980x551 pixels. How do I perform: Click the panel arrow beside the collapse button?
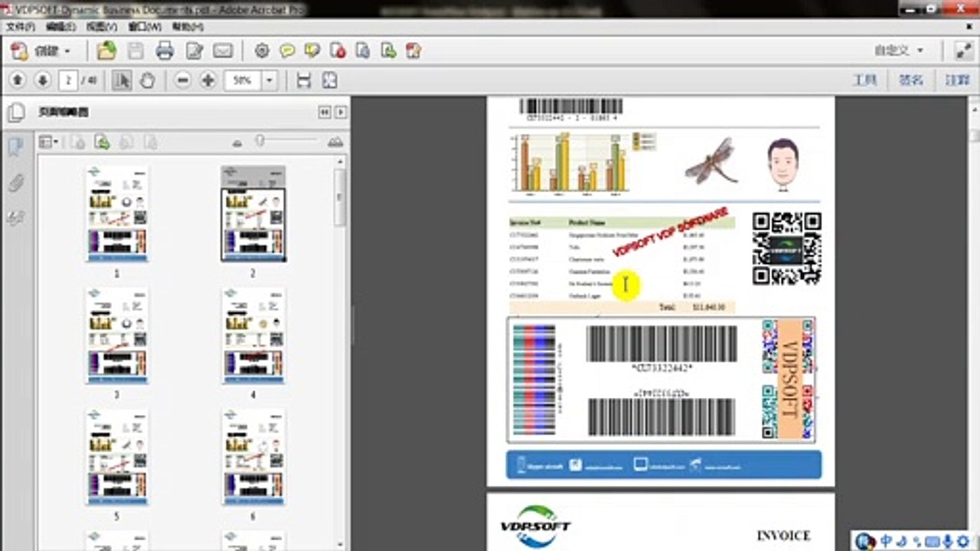[x=341, y=112]
